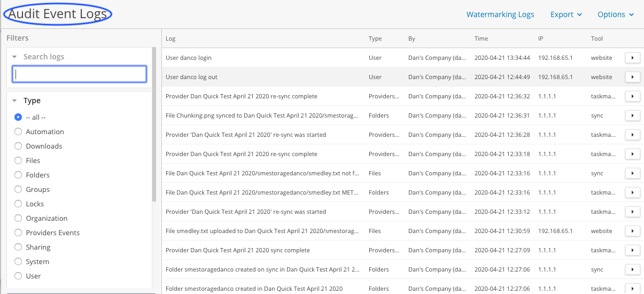Select the Downloads type radio button
The height and width of the screenshot is (294, 644).
(19, 146)
